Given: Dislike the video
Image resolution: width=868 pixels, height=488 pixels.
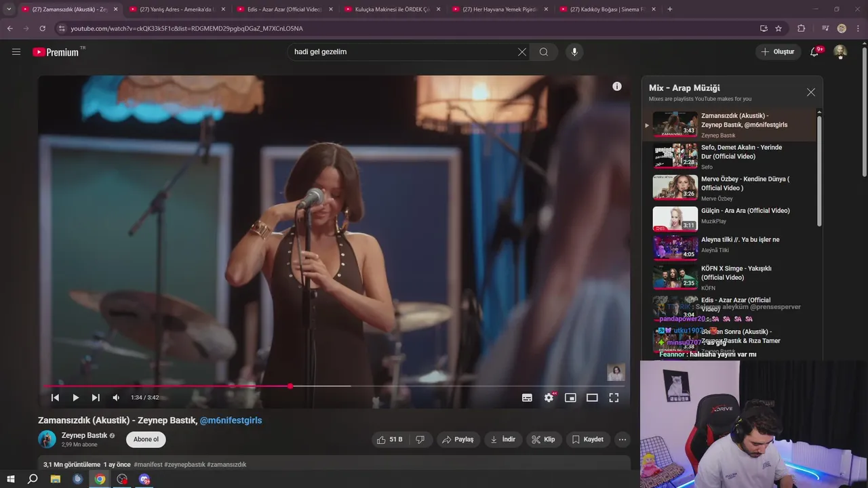Looking at the screenshot, I should (x=420, y=439).
